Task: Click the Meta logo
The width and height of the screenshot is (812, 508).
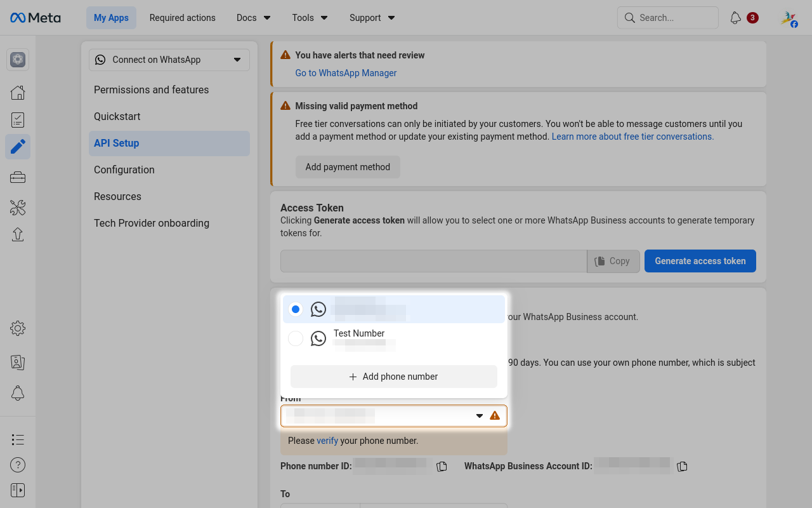Action: (36, 18)
